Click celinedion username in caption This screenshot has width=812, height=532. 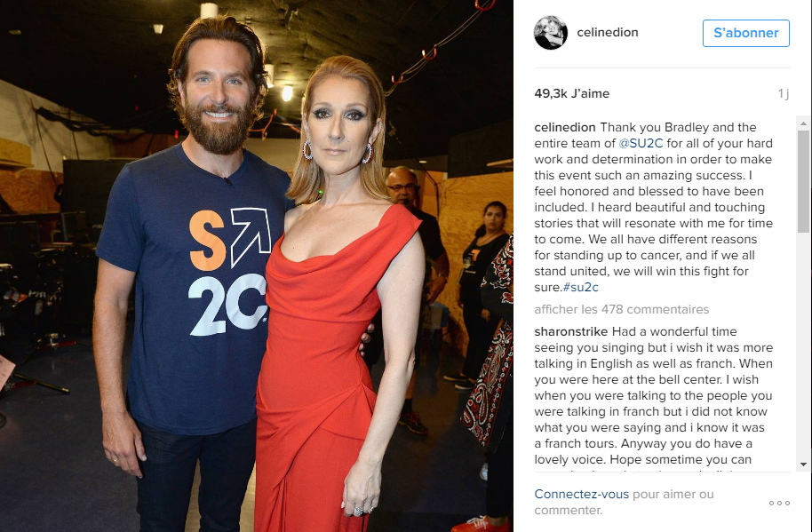(565, 127)
